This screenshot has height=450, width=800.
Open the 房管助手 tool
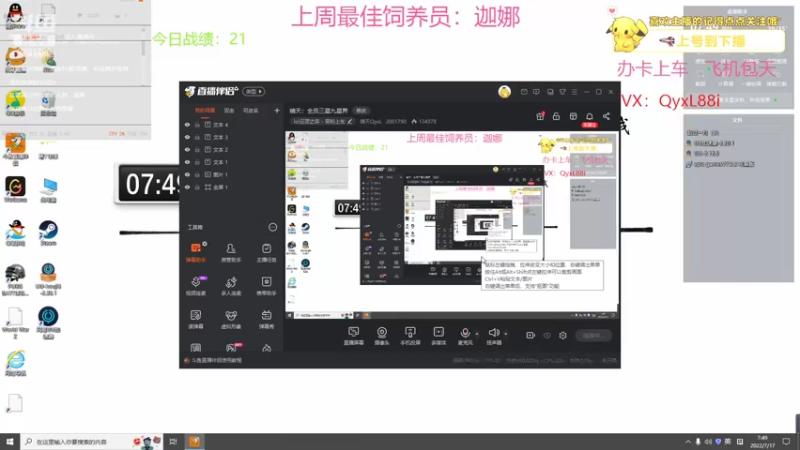click(231, 252)
